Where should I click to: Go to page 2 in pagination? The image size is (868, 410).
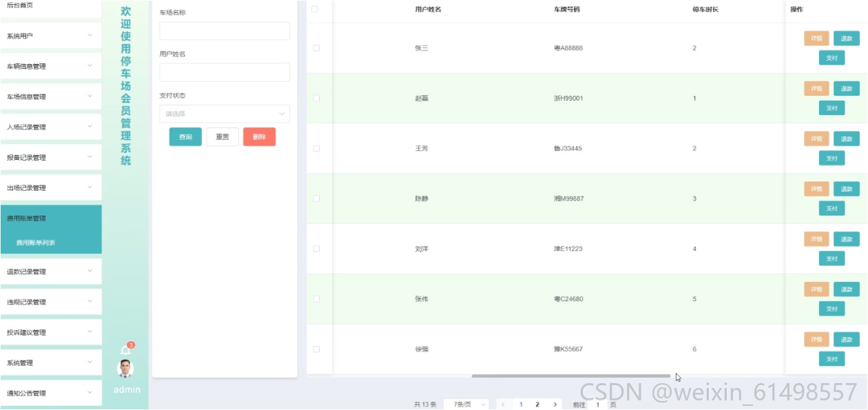(x=537, y=404)
